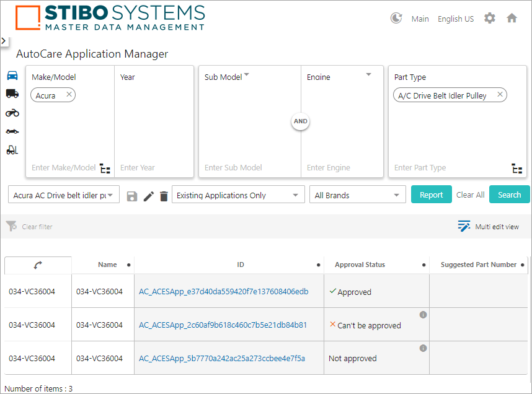Image resolution: width=532 pixels, height=394 pixels.
Task: Open the Sub Model header dropdown arrow
Action: [x=247, y=74]
